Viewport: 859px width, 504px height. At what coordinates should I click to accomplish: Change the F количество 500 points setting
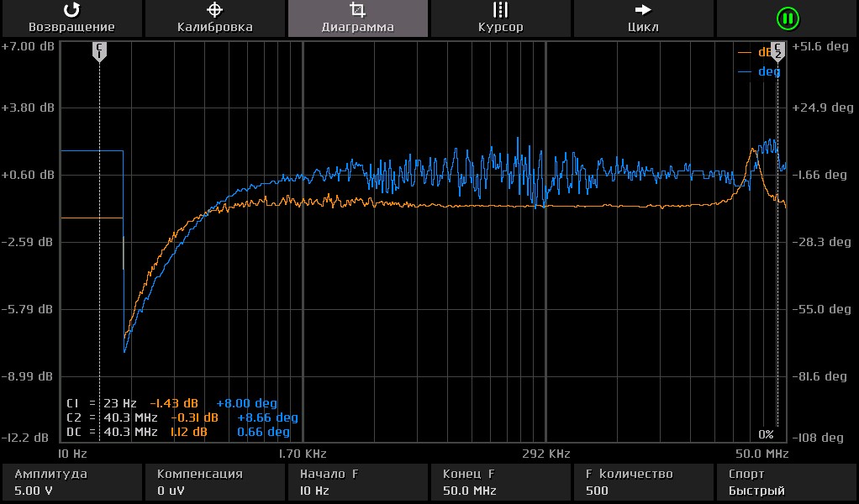[643, 482]
